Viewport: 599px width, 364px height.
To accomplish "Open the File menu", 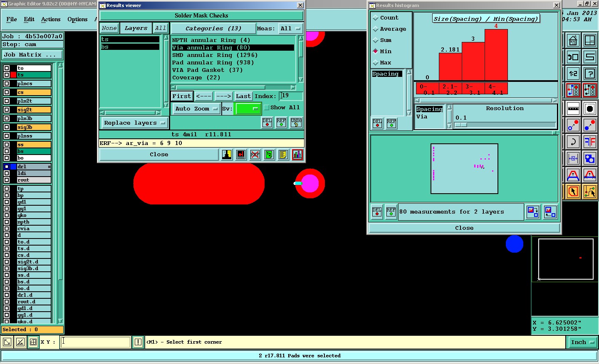I will click(12, 20).
